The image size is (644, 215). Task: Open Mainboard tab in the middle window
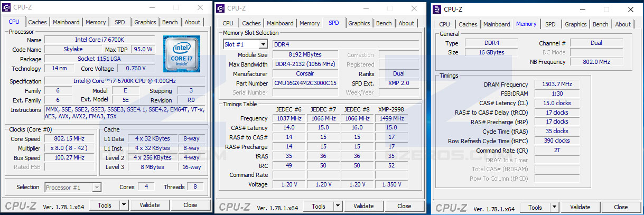pos(280,23)
